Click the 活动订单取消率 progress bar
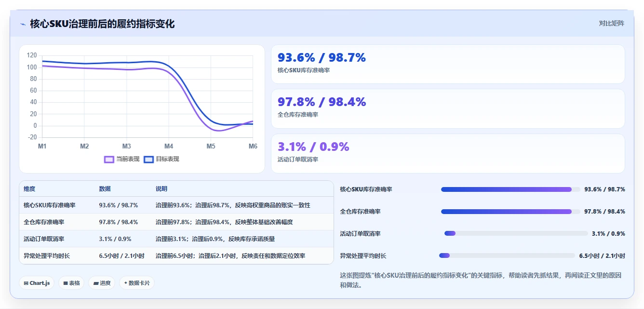The height and width of the screenshot is (309, 644). pos(516,233)
